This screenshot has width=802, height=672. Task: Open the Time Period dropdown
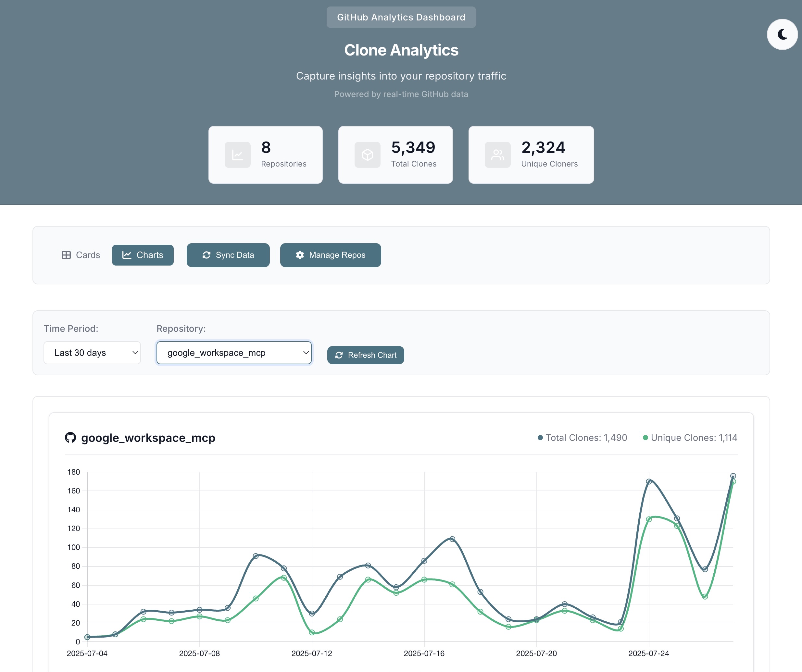click(x=92, y=353)
